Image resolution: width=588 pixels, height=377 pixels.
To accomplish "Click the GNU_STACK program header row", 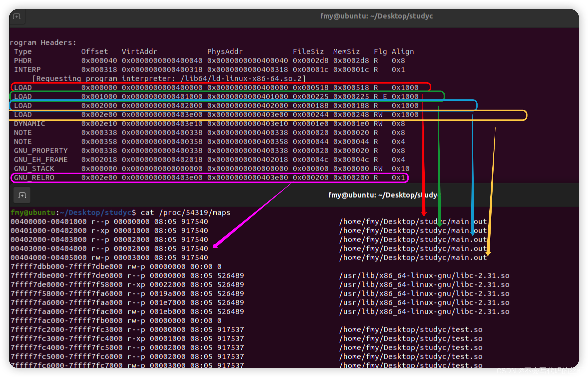I will 209,169.
